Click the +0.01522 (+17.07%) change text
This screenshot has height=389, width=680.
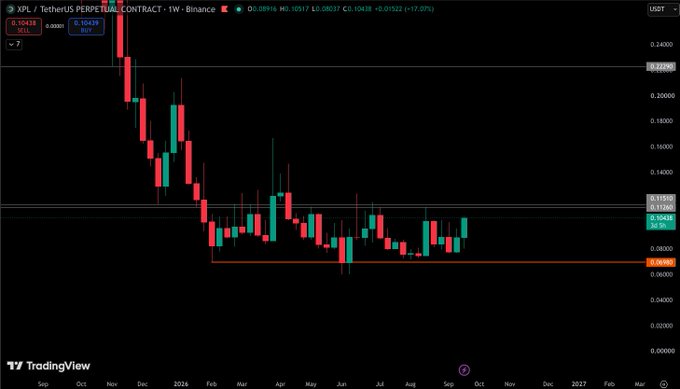click(404, 9)
